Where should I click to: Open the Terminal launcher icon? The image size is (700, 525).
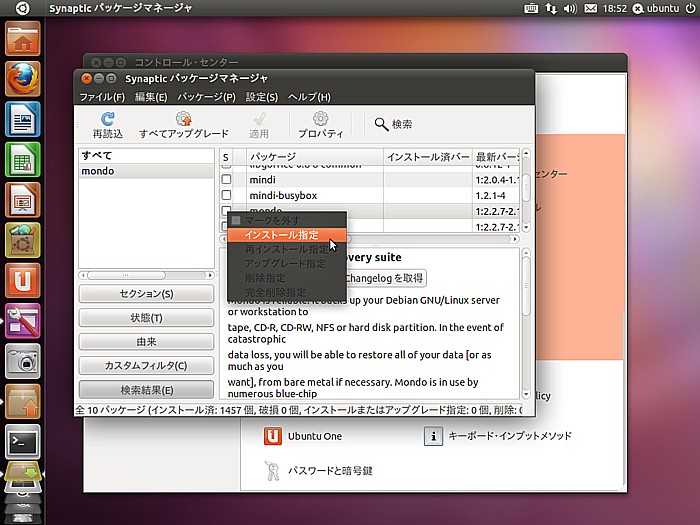point(23,442)
